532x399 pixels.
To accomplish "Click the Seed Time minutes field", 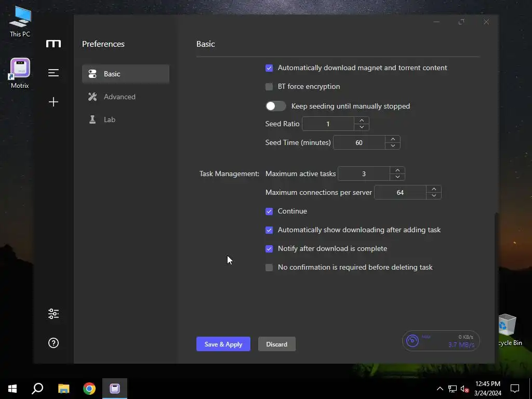I will [360, 142].
